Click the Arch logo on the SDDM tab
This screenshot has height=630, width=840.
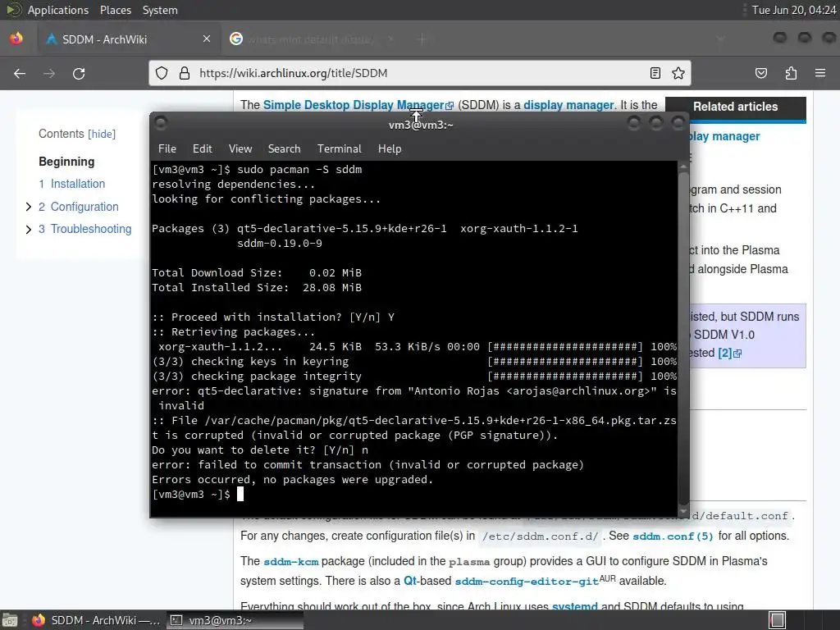click(x=52, y=39)
